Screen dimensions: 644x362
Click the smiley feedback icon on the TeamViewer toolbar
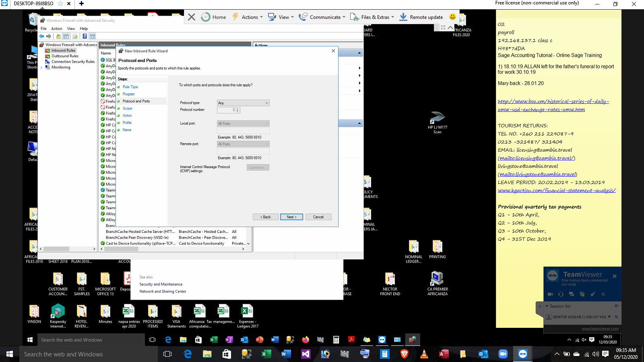[x=452, y=17]
